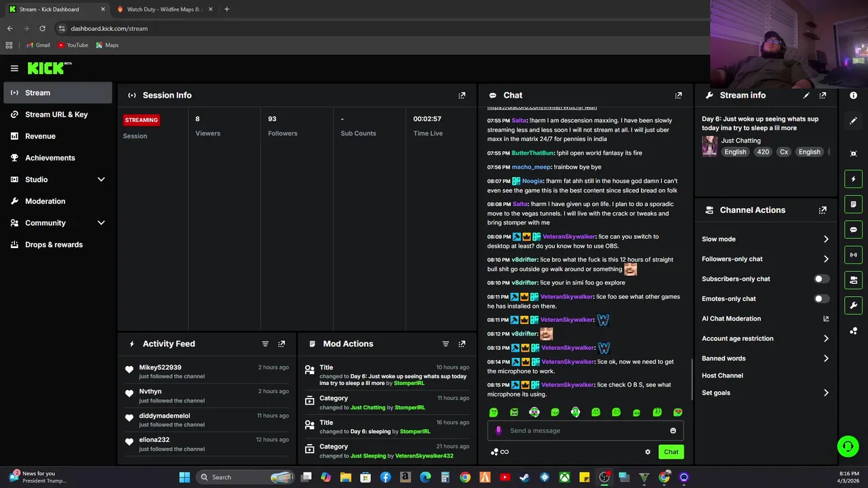
Task: Open Activity Feed filter icon
Action: 265,344
